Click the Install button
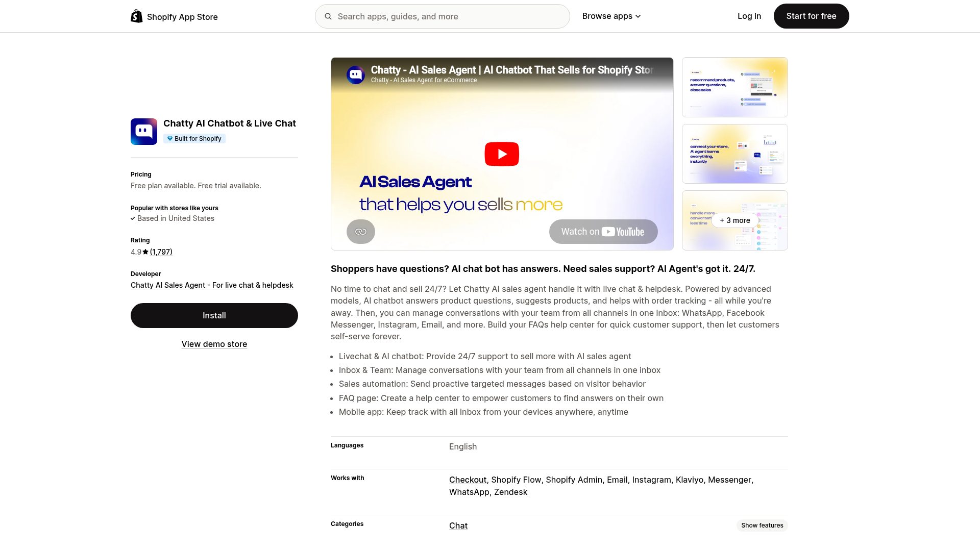980x551 pixels. [x=214, y=316]
